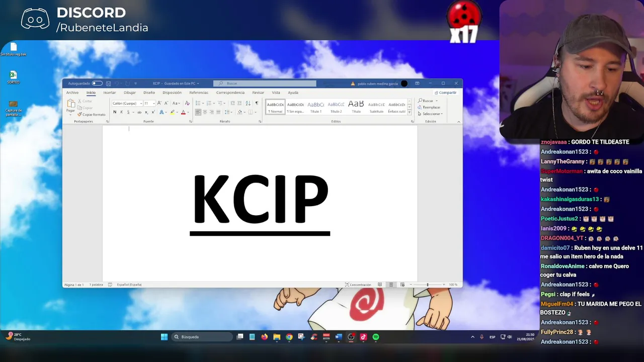The width and height of the screenshot is (644, 362).
Task: Click the Español (España) language indicator
Action: [129, 285]
